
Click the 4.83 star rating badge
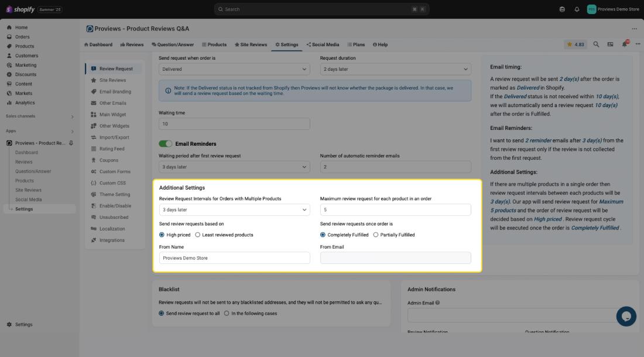pos(575,44)
